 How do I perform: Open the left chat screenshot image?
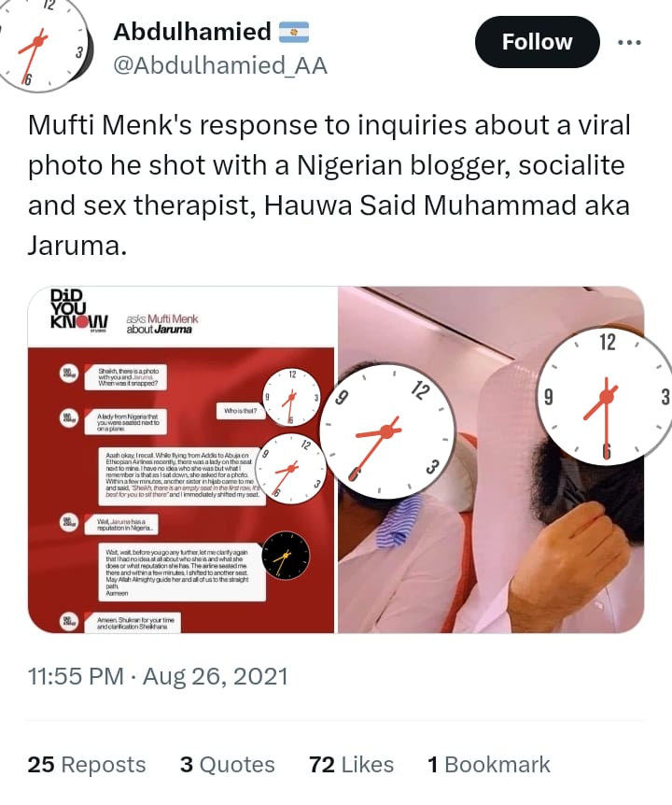click(181, 459)
